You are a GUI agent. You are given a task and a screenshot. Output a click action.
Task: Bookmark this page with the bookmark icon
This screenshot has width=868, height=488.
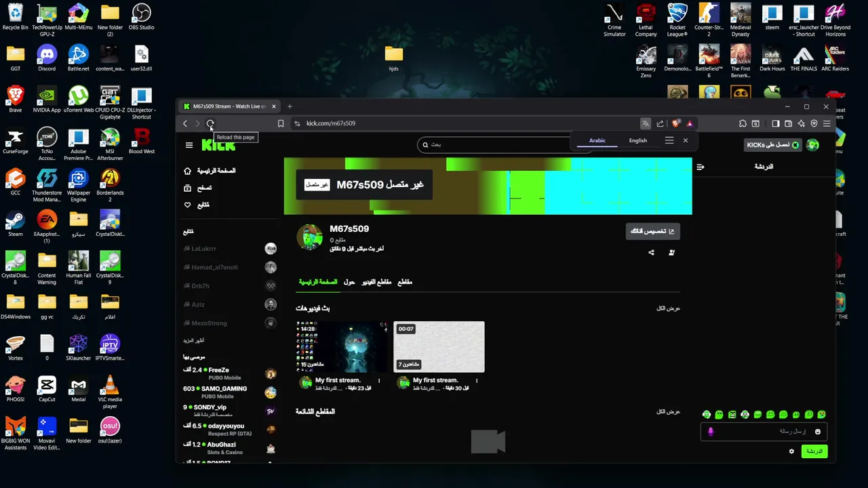click(281, 123)
